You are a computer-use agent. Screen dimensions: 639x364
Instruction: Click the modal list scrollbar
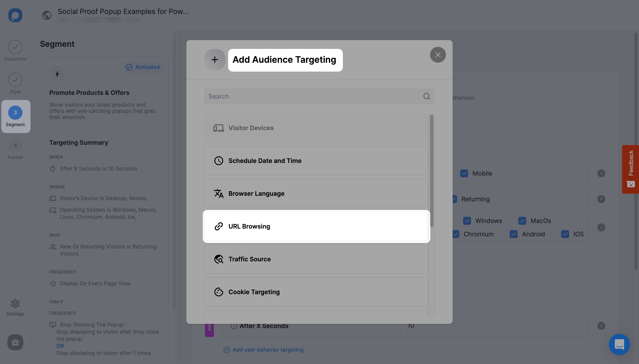coord(432,171)
